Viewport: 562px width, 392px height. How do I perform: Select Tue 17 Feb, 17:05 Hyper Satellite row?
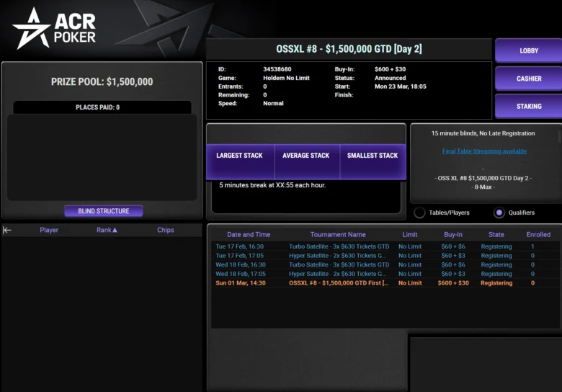coord(385,256)
